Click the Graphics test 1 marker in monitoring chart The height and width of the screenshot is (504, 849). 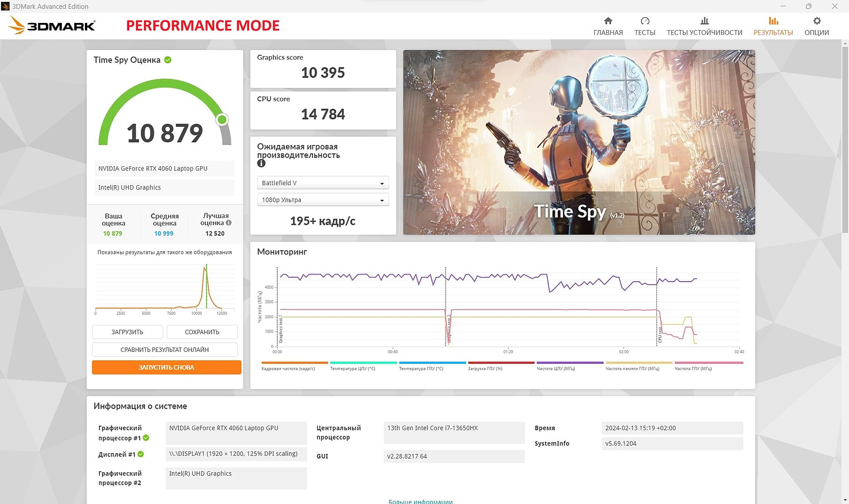pyautogui.click(x=281, y=330)
